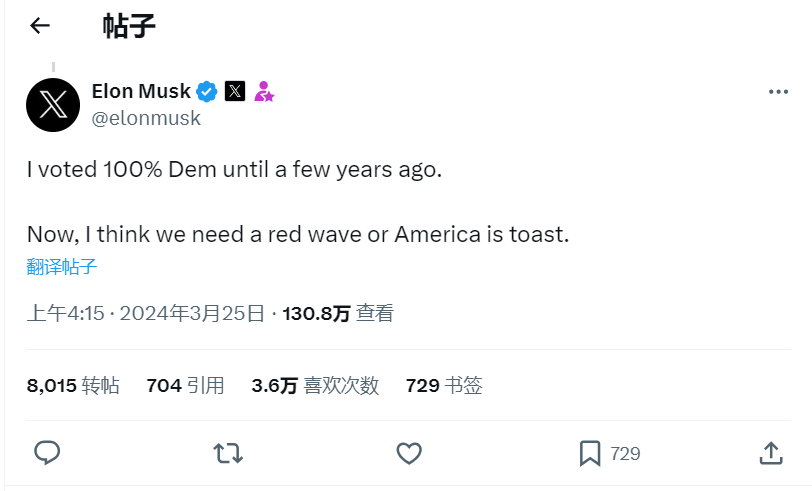
Task: Like the post with heart icon
Action: click(x=409, y=453)
